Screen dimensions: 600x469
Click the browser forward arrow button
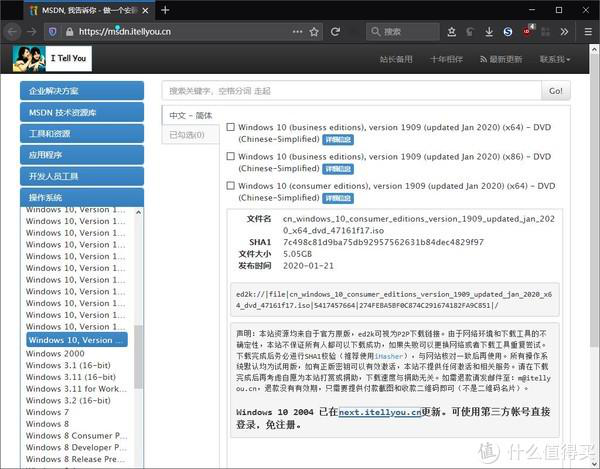(x=32, y=32)
